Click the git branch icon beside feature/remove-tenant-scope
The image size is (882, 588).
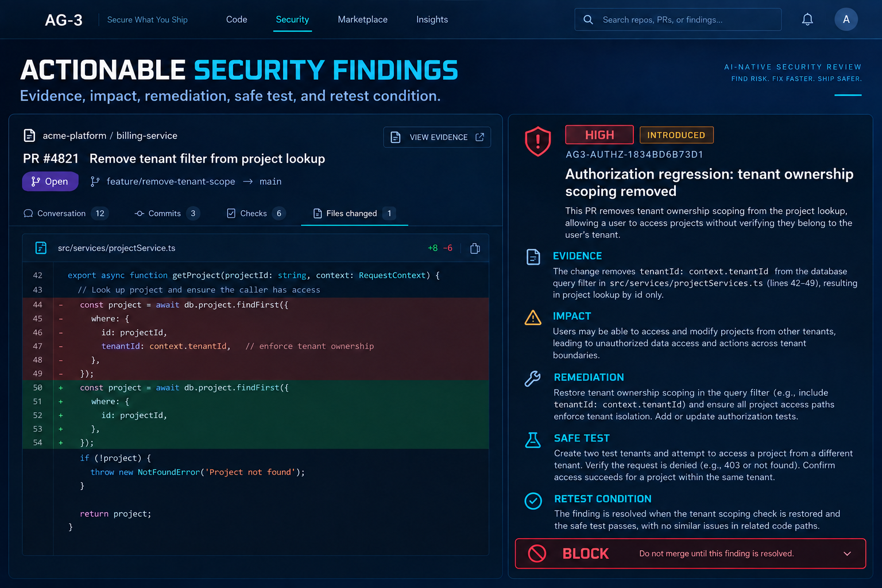[x=95, y=181]
